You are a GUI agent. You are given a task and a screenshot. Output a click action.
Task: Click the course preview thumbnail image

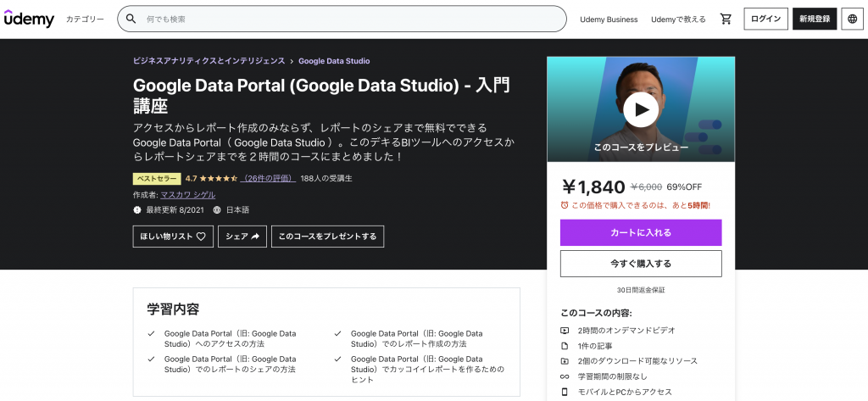(641, 109)
